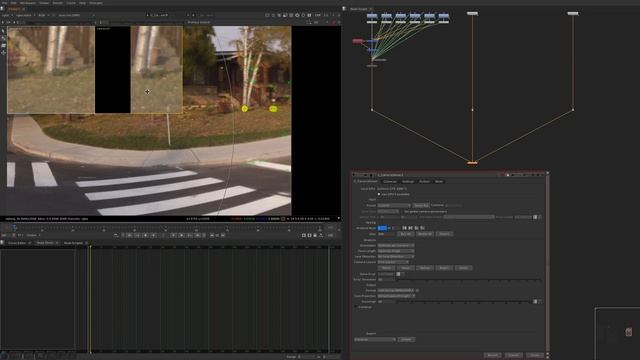Go to previous keyframe in viewer controls
Viewport: 640px width, 360px height.
(x=138, y=235)
